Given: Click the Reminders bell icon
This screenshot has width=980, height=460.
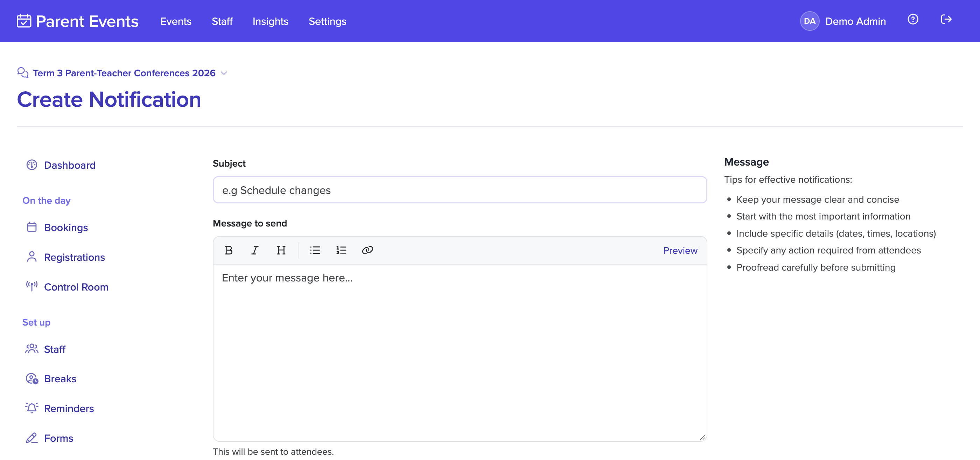Looking at the screenshot, I should 31,408.
